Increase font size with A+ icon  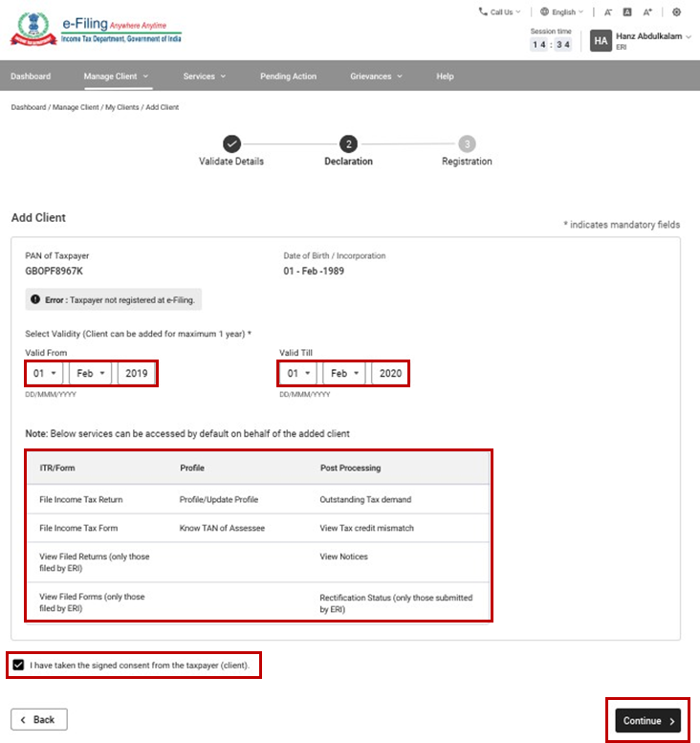pyautogui.click(x=647, y=12)
